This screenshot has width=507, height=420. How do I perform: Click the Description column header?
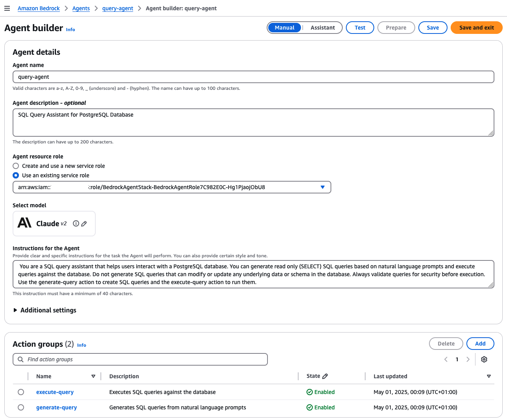point(124,376)
